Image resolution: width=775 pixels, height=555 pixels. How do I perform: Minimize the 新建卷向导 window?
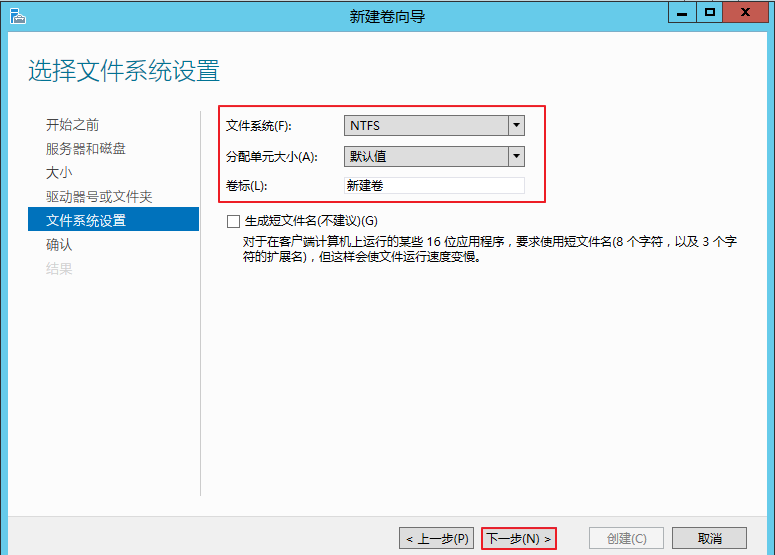682,12
